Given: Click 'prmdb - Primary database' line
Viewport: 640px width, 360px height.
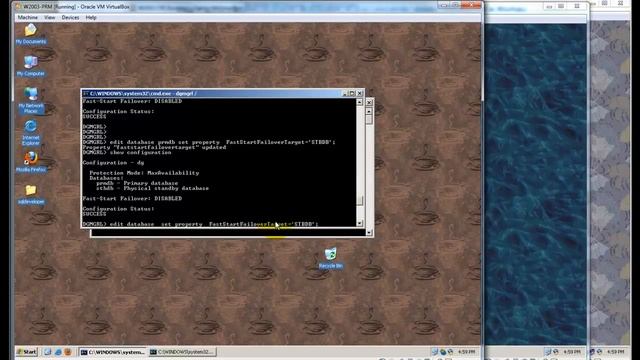Looking at the screenshot, I should [x=137, y=183].
